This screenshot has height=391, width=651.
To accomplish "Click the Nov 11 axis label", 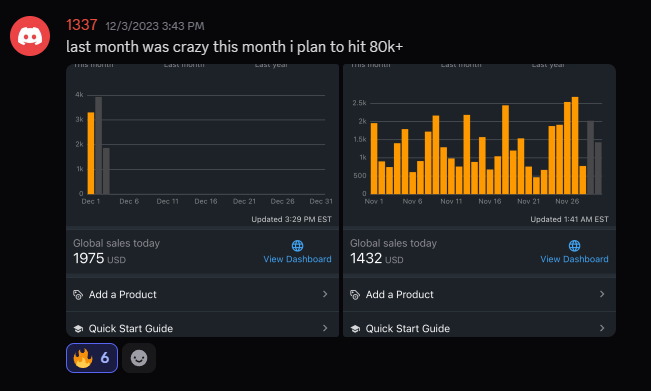I will pos(451,201).
